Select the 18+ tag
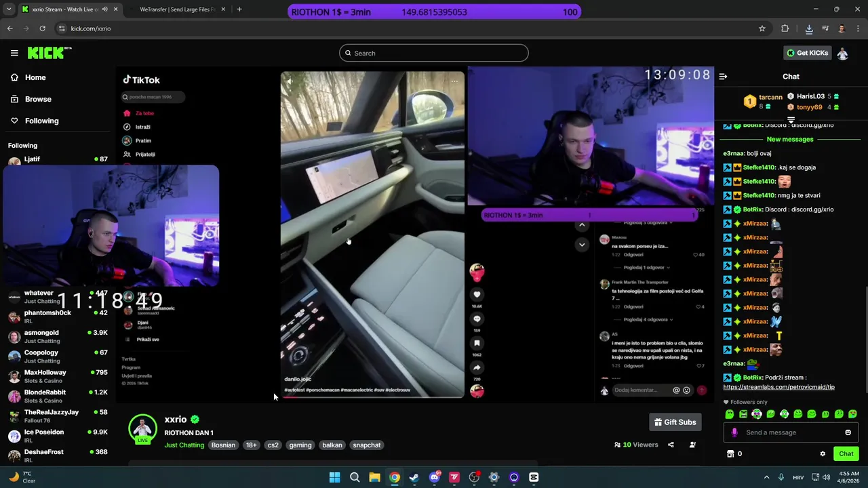 point(252,445)
